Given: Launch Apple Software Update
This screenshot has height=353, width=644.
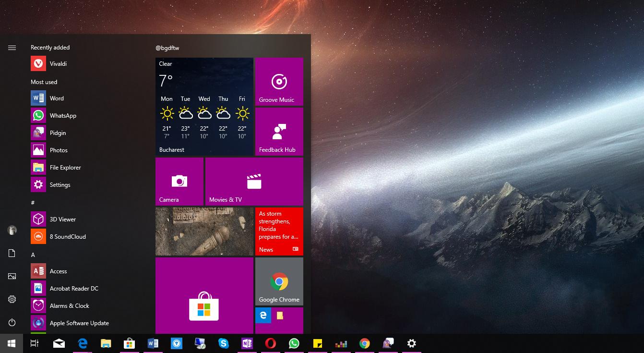Looking at the screenshot, I should pos(86,323).
